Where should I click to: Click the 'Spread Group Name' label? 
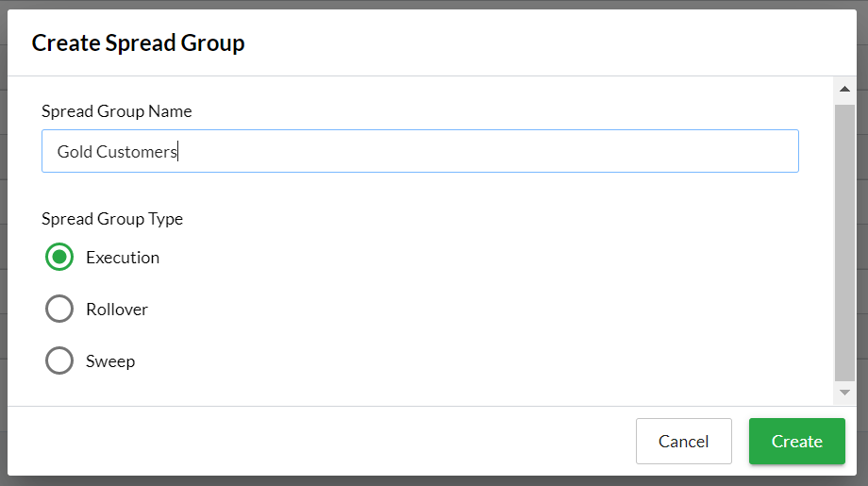coord(116,111)
